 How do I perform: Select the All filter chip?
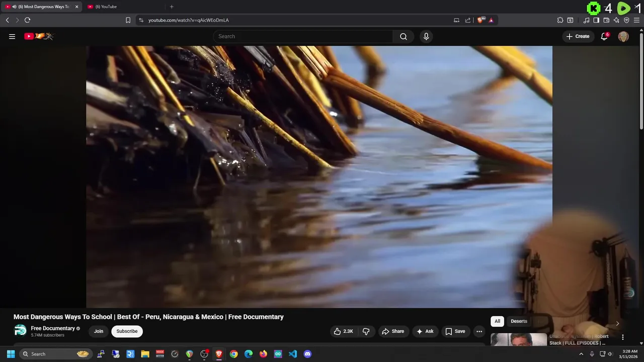497,321
